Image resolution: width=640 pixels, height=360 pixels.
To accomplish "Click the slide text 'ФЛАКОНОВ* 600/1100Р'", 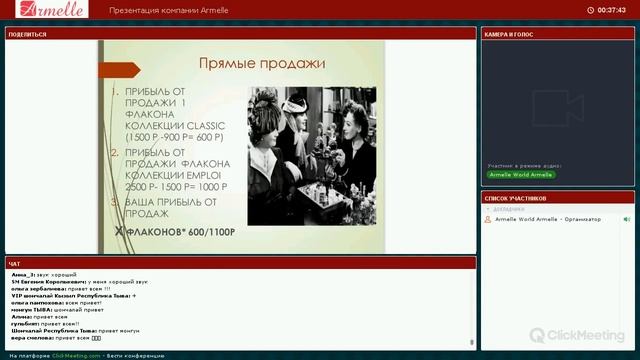I will click(x=181, y=232).
